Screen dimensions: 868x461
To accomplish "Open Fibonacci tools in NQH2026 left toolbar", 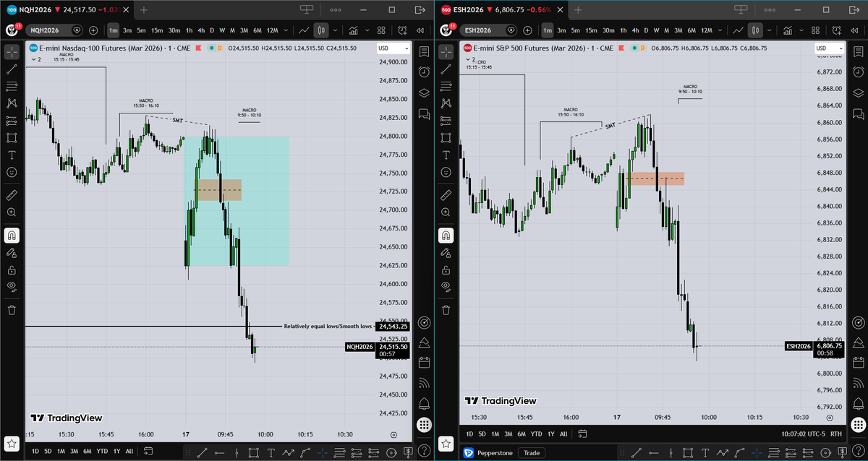I will click(12, 86).
